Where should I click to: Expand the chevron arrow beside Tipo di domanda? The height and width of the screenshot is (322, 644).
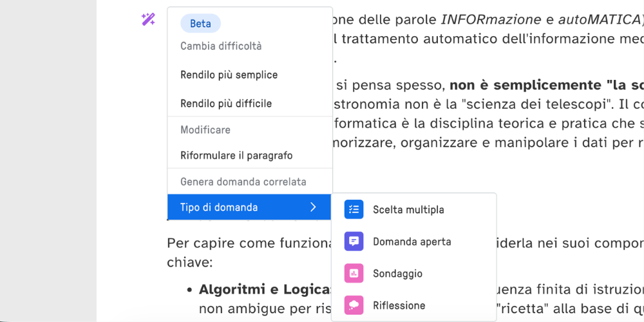tap(314, 207)
